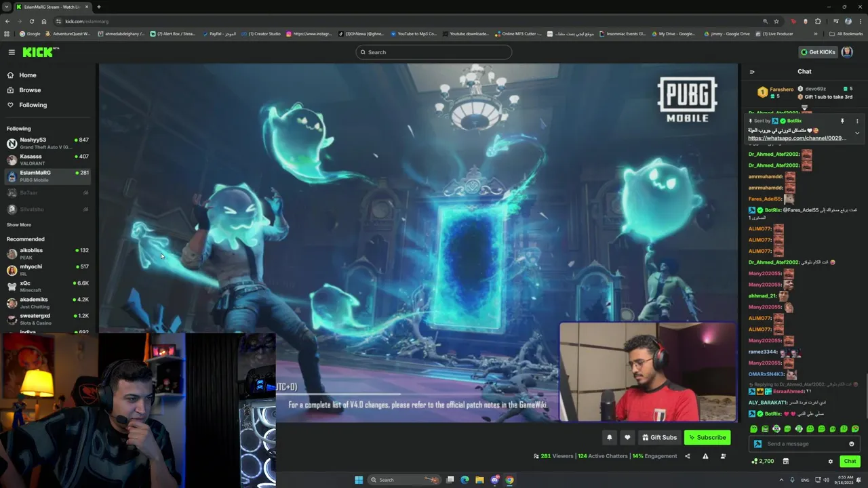Click the notification bell below the stream
The height and width of the screenshot is (488, 868).
pyautogui.click(x=609, y=437)
